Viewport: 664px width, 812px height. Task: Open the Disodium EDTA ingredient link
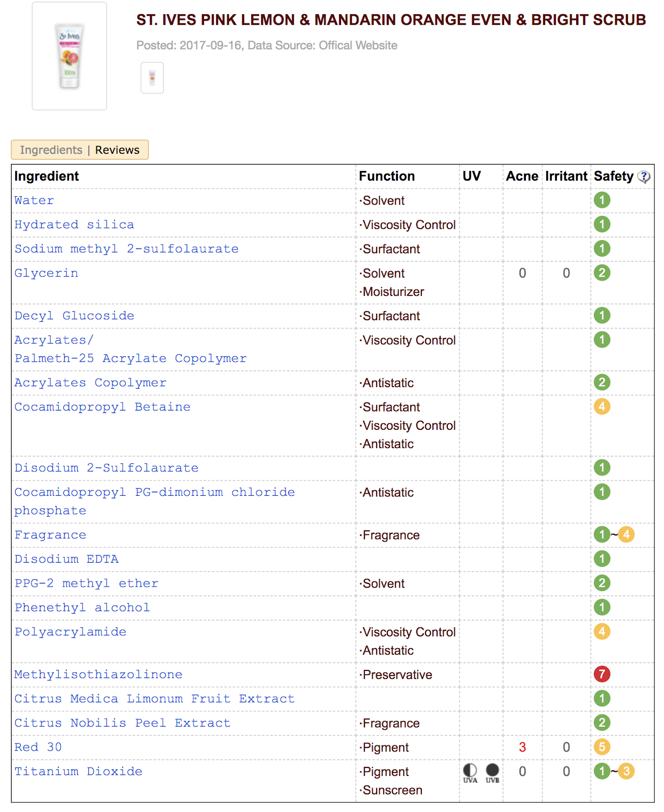(67, 559)
